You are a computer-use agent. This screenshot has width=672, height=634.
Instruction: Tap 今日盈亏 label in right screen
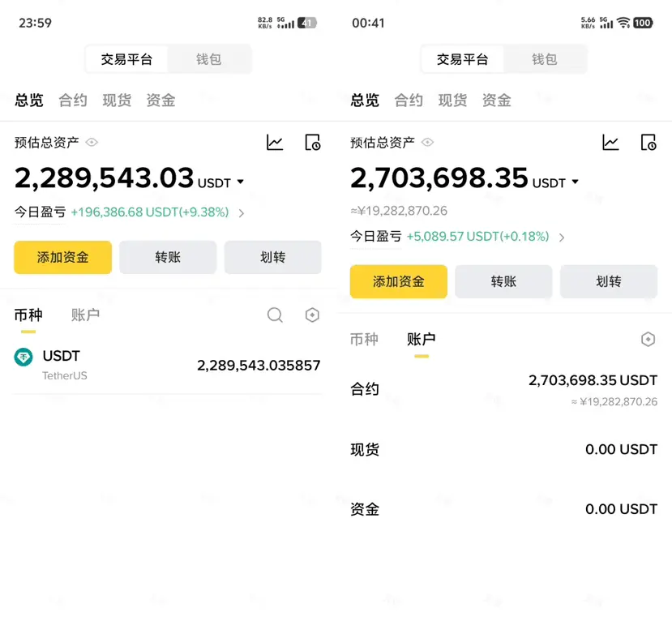376,237
